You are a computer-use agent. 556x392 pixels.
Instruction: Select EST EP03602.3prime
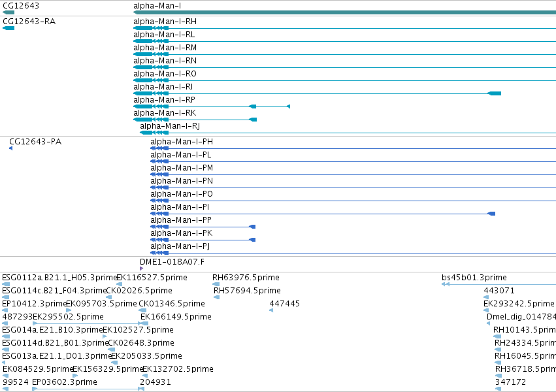click(x=65, y=382)
